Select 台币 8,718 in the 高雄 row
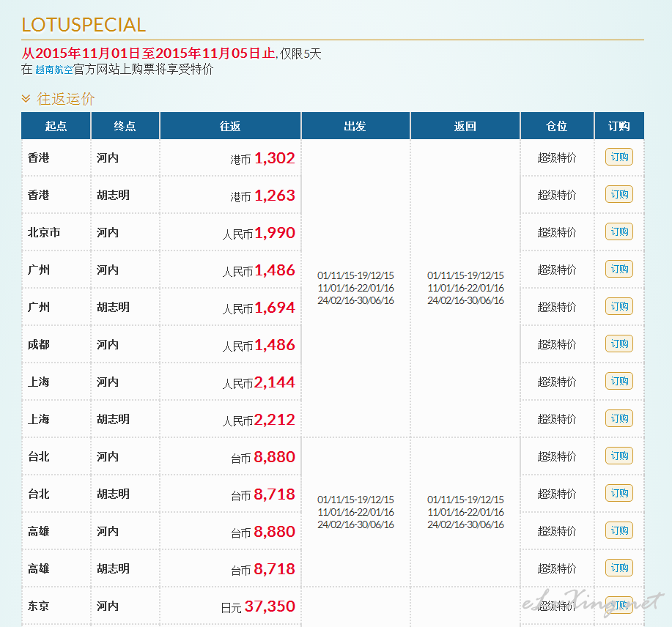This screenshot has height=627, width=672. 262,569
